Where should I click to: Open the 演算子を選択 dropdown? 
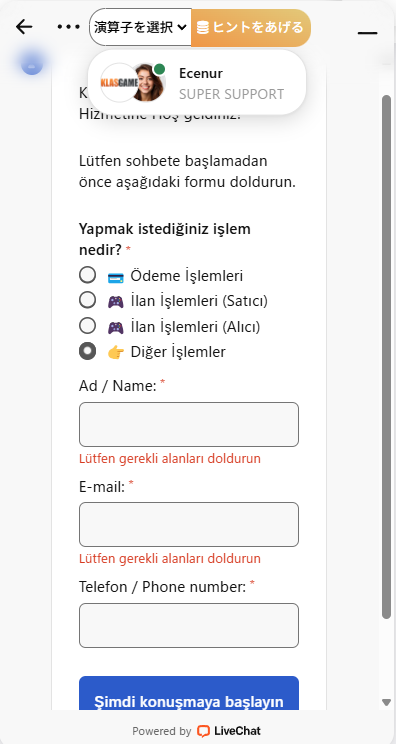pos(140,27)
